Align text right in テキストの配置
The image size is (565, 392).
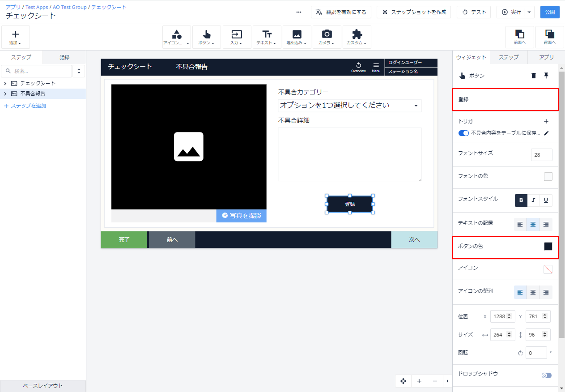pos(546,224)
